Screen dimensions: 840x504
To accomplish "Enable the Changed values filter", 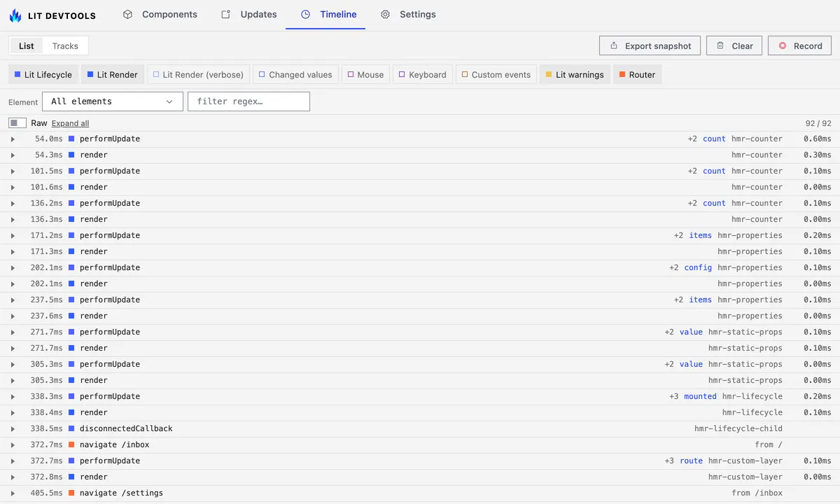I will 296,75.
